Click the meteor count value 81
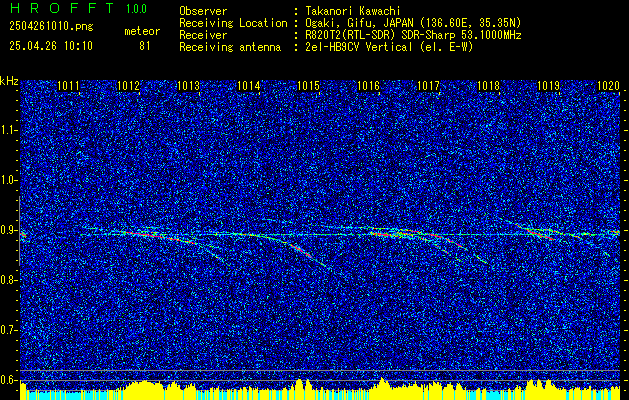This screenshot has height=400, width=629. pyautogui.click(x=145, y=46)
